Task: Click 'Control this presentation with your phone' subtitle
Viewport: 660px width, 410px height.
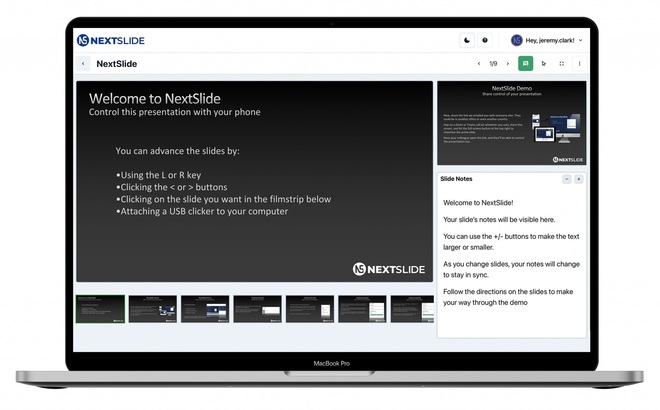Action: click(175, 112)
